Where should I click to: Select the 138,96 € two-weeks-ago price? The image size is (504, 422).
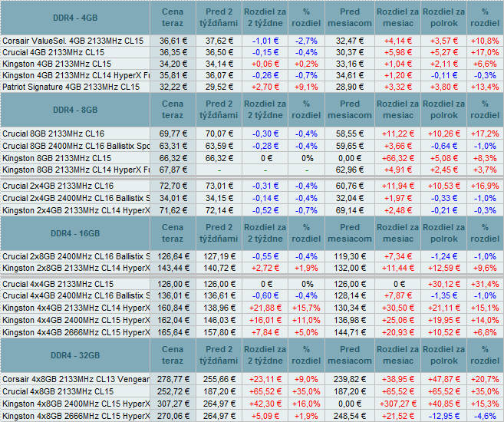click(219, 308)
